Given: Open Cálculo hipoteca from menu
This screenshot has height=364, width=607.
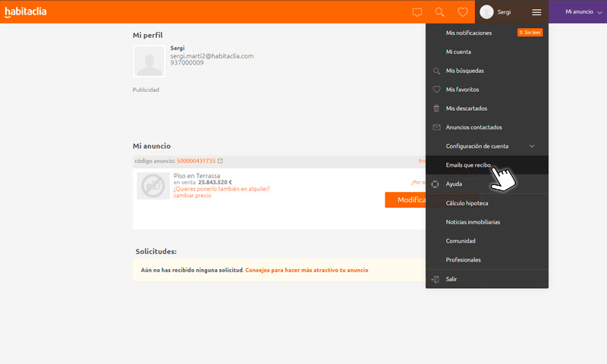Looking at the screenshot, I should tap(467, 203).
